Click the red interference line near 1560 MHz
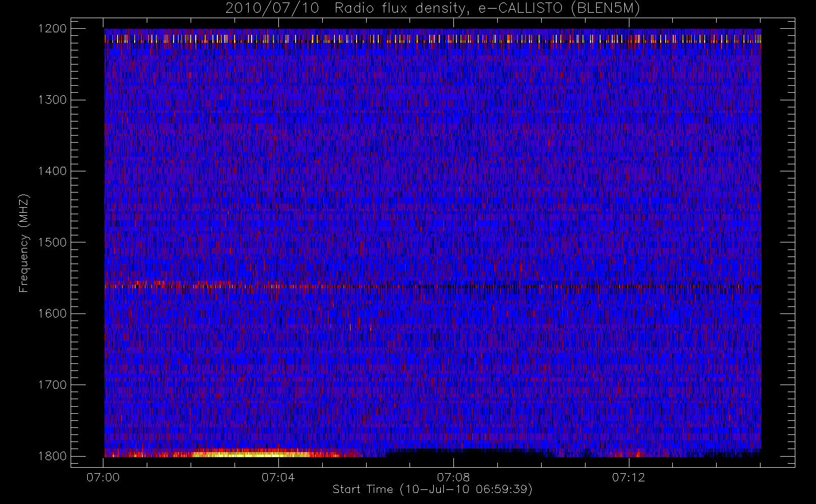 click(x=433, y=286)
